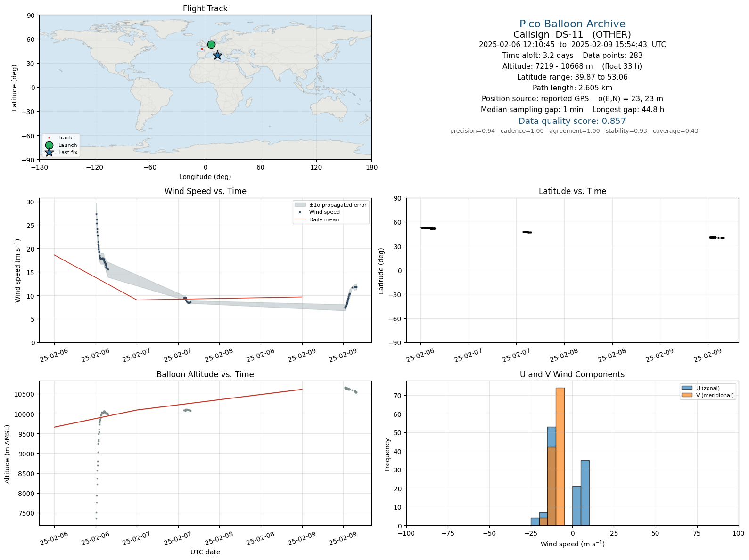Click the U (zonal) legend label

708,388
